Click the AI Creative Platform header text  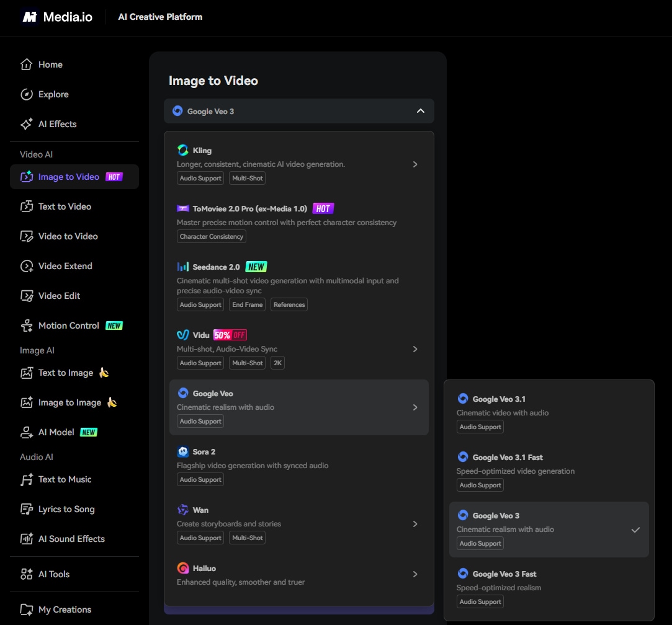(160, 17)
